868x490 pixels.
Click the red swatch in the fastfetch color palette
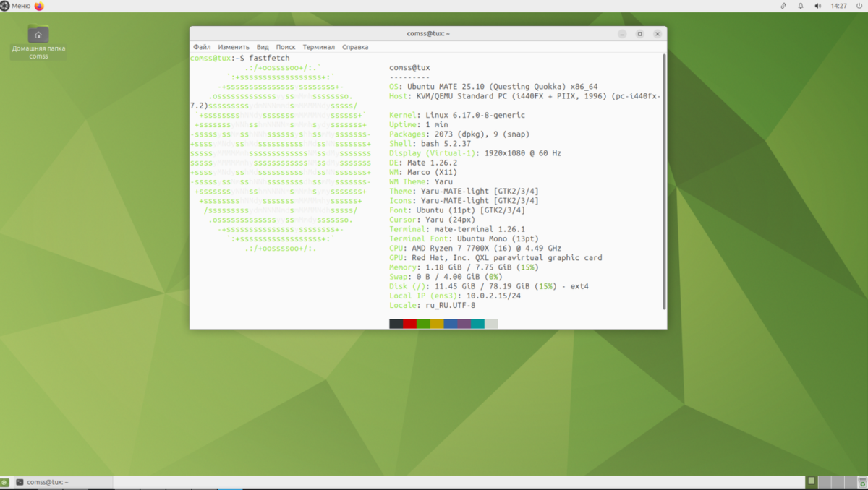[x=409, y=324]
